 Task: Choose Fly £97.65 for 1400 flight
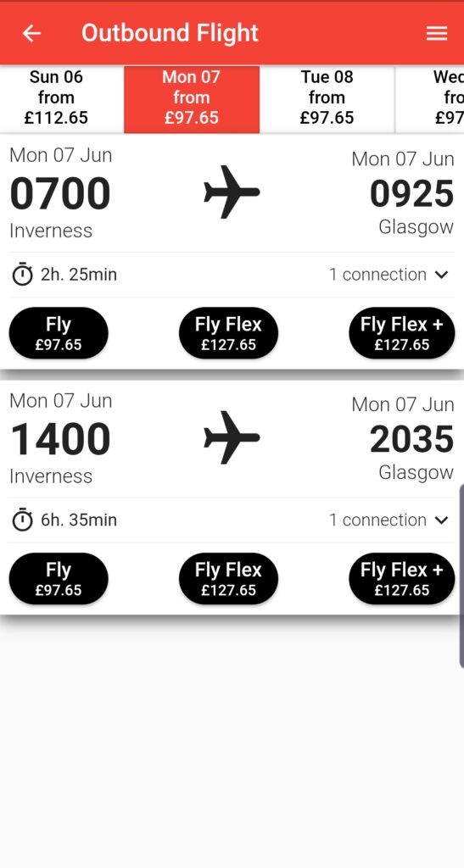[x=59, y=578]
